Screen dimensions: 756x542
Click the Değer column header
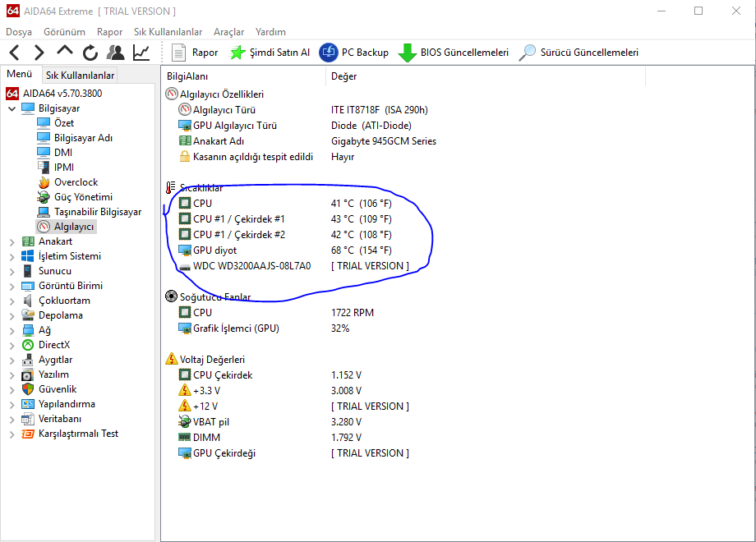486,76
